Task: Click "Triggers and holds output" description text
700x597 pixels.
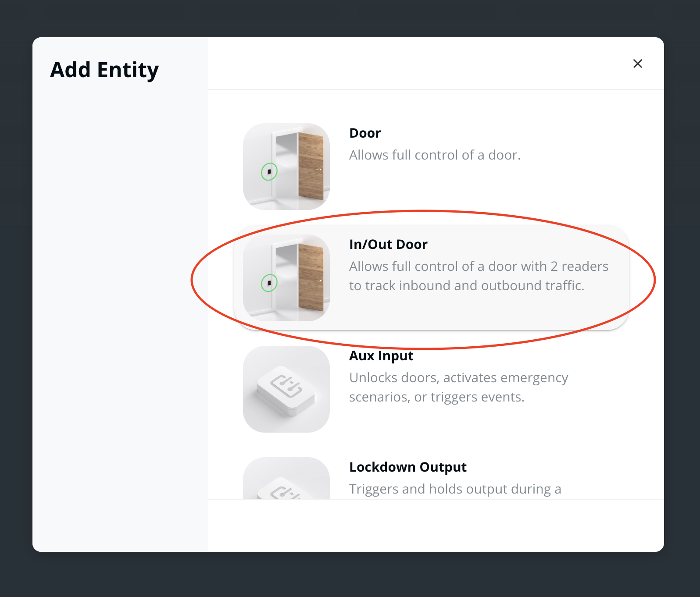Action: click(455, 489)
